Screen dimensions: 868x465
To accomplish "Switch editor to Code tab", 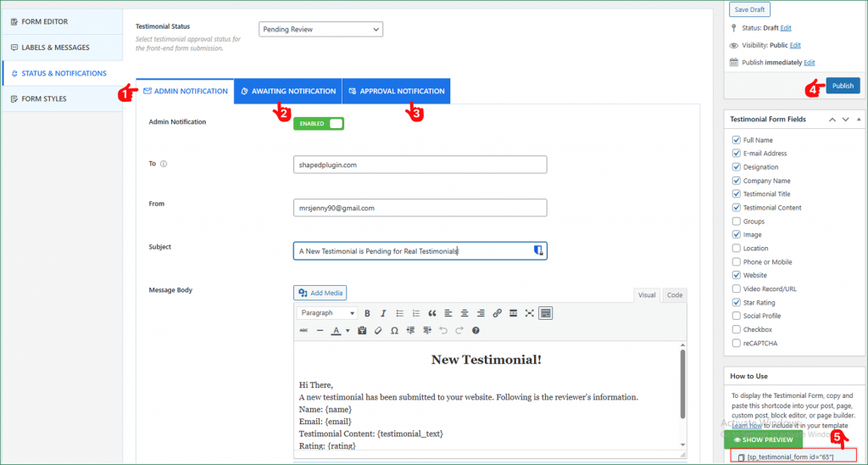I will tap(674, 295).
